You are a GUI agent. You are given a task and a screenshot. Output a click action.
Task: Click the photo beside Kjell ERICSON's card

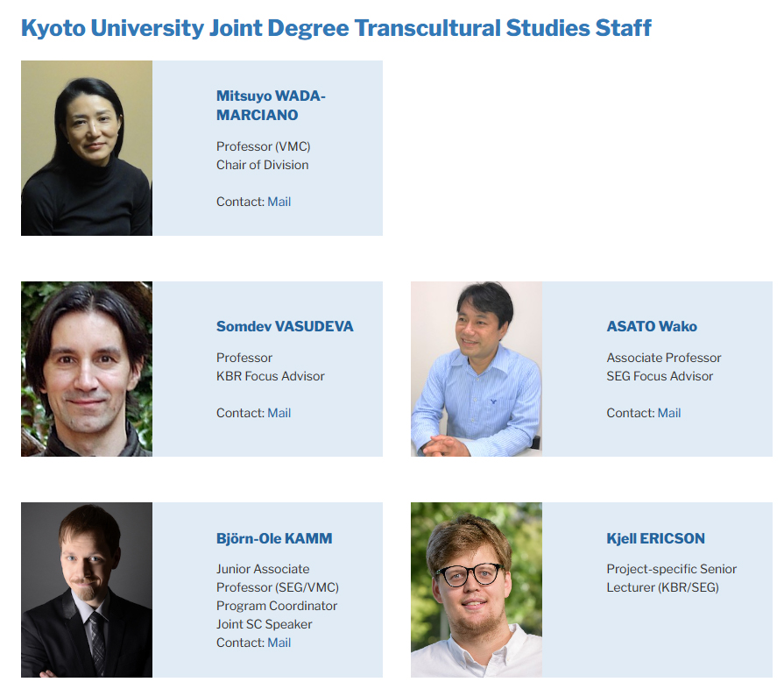click(477, 590)
